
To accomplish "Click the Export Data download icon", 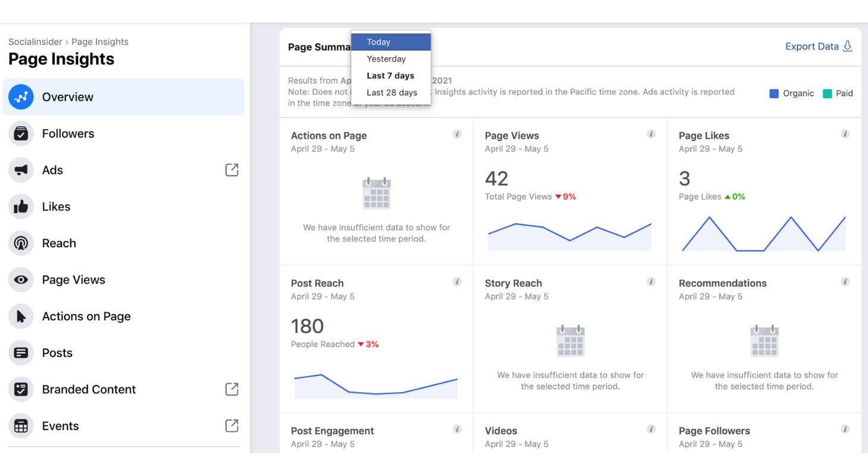I will [x=848, y=46].
